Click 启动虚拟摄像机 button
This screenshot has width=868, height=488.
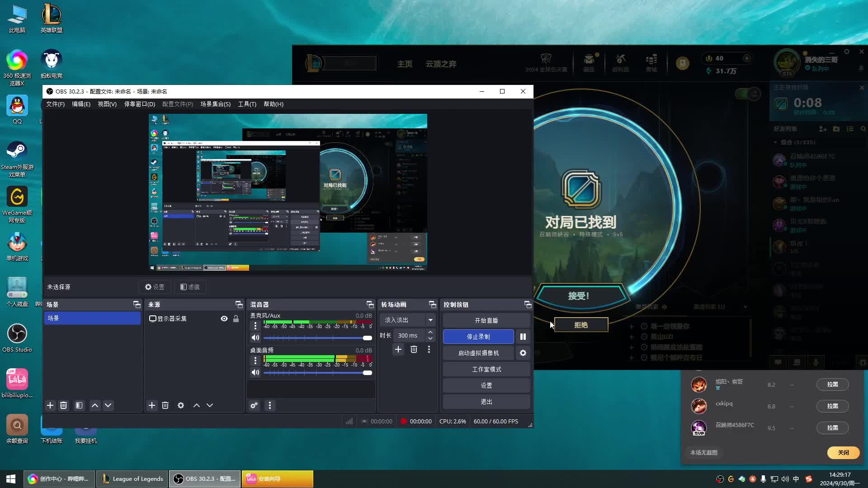[478, 353]
